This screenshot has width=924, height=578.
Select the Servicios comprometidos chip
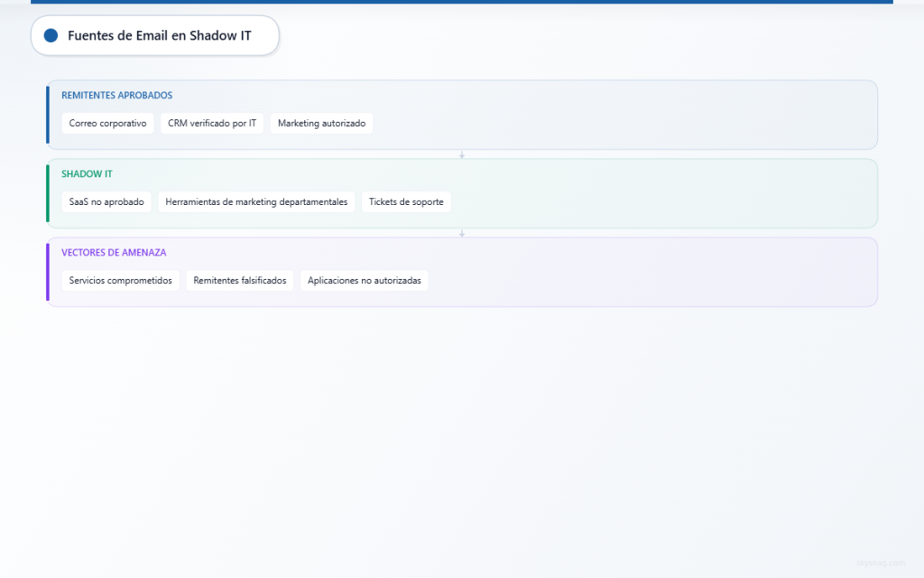(120, 281)
